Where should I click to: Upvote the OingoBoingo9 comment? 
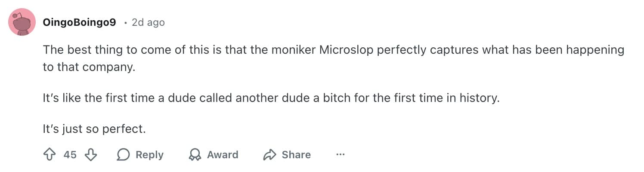pos(50,155)
